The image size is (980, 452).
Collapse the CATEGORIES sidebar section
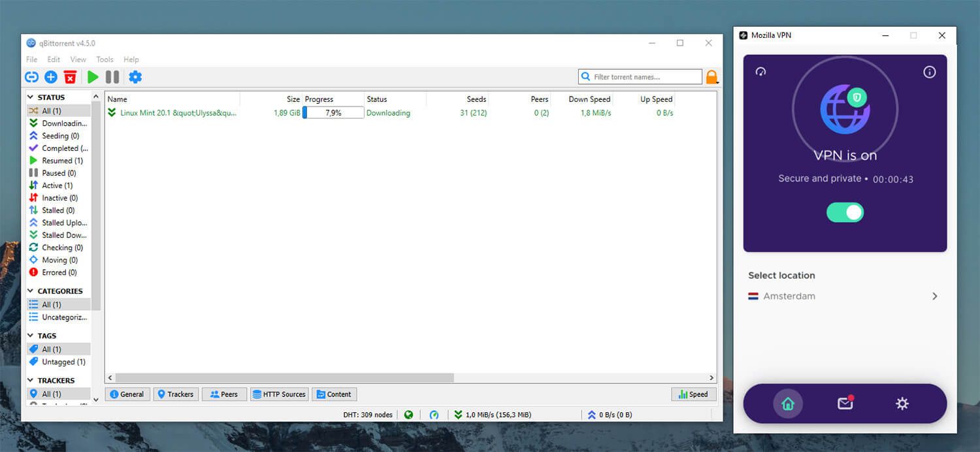click(31, 291)
